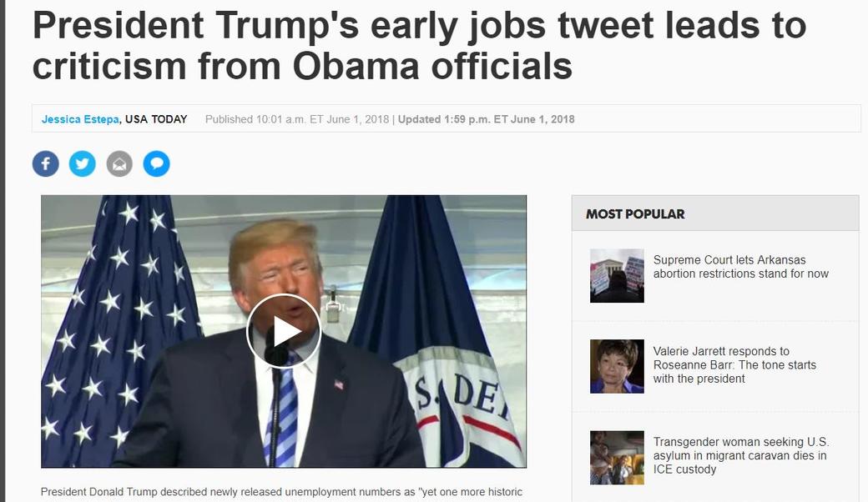The height and width of the screenshot is (502, 868).
Task: Read the Supreme Court abortion restrictions story
Action: tap(739, 267)
